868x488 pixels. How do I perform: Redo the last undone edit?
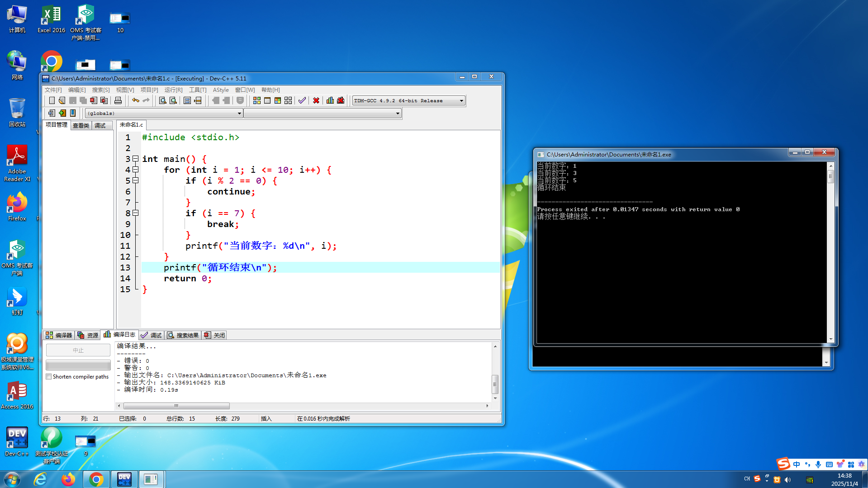pos(146,100)
